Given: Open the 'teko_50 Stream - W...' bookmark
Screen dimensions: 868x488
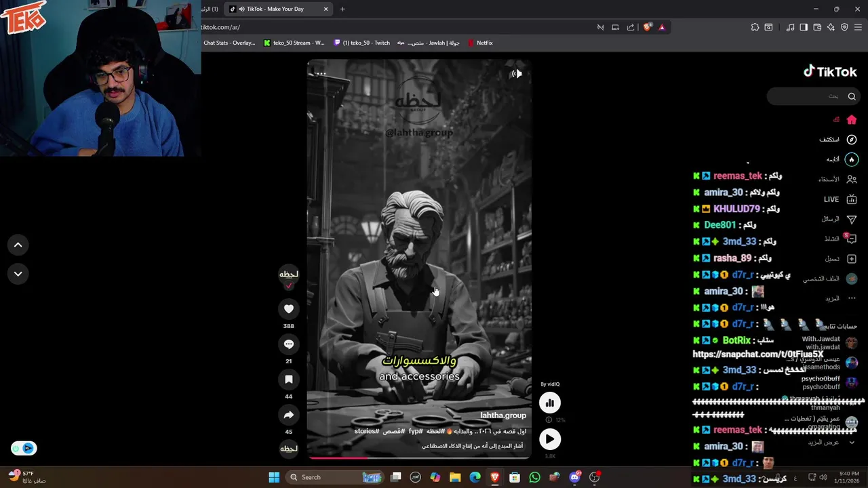Looking at the screenshot, I should [294, 43].
